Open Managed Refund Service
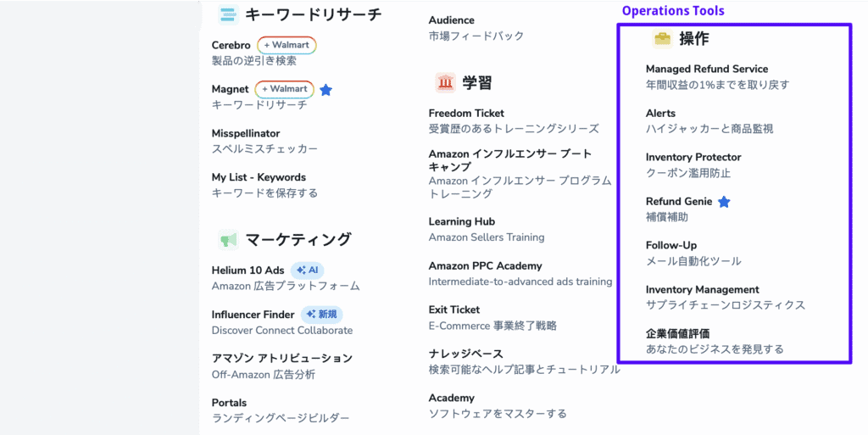Image resolution: width=868 pixels, height=435 pixels. pos(707,69)
